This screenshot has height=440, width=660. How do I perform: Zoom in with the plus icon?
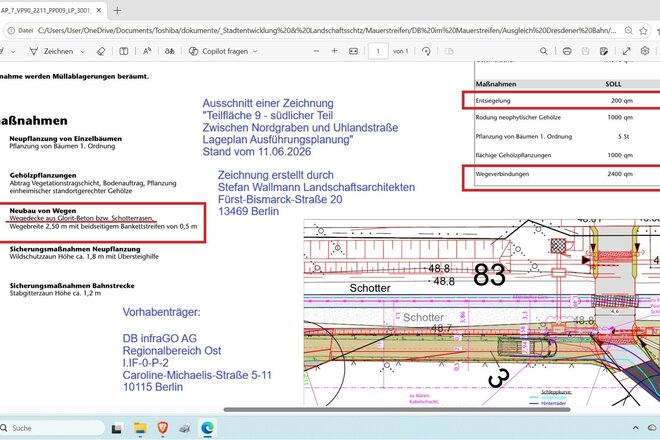[x=334, y=51]
